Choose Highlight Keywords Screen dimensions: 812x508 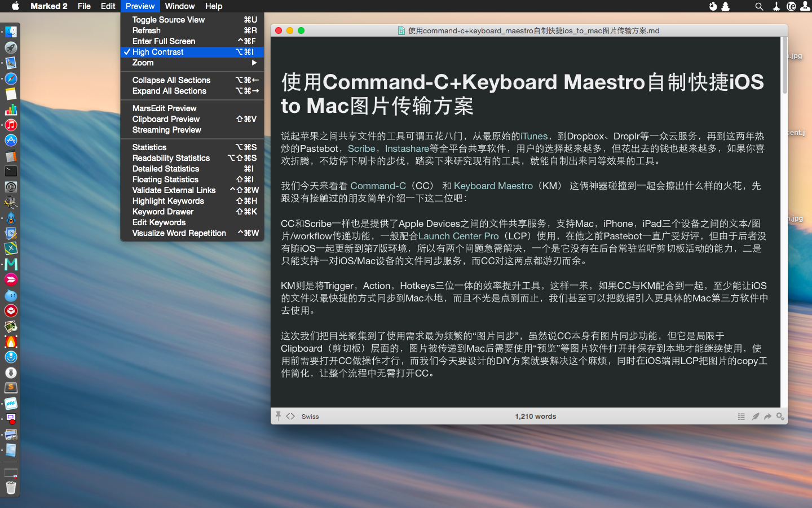[192, 201]
